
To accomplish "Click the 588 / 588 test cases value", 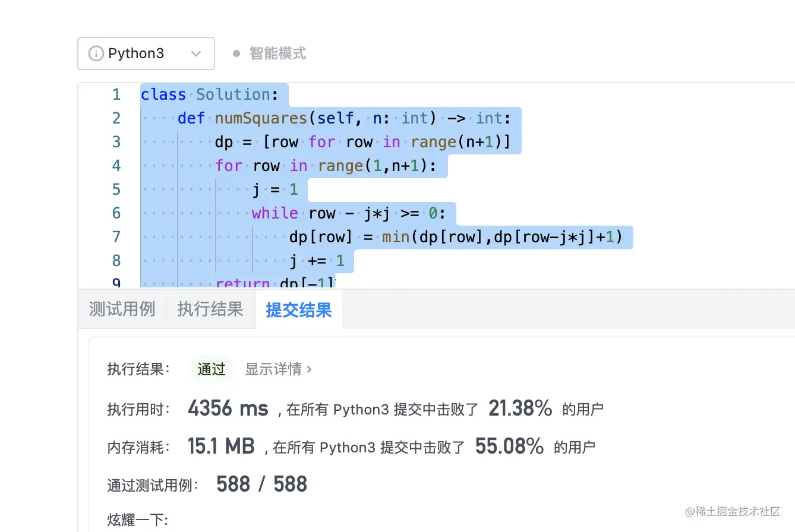I will tap(262, 484).
